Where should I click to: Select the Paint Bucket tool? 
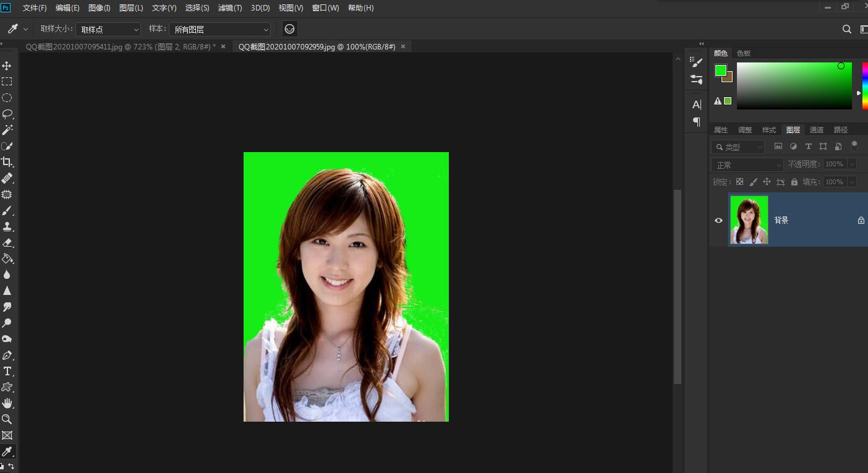click(x=7, y=258)
